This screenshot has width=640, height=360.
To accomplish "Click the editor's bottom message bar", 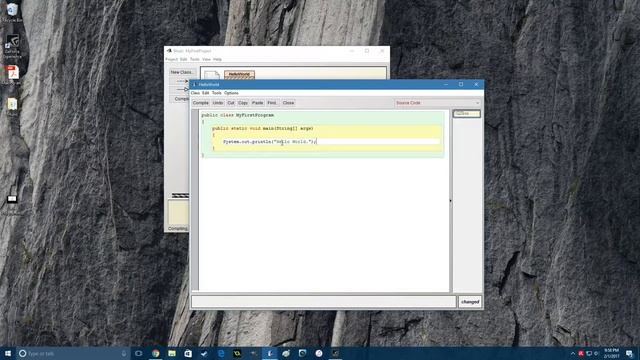I will click(324, 302).
